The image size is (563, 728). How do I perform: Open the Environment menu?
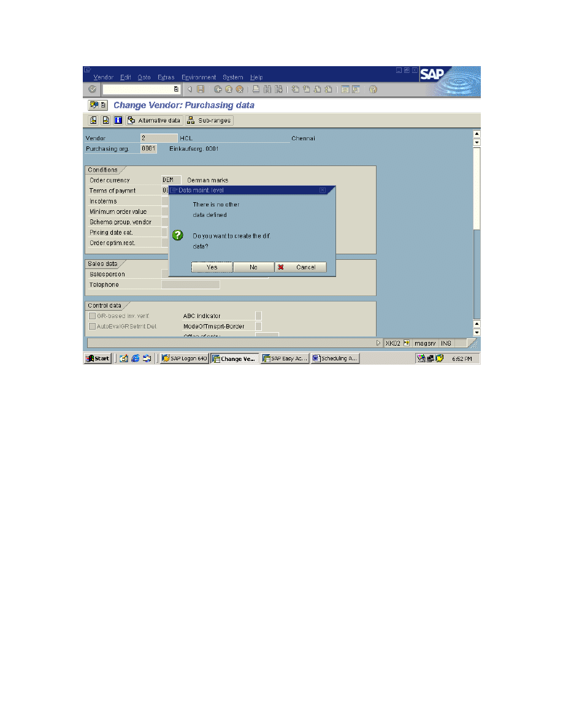[x=199, y=77]
